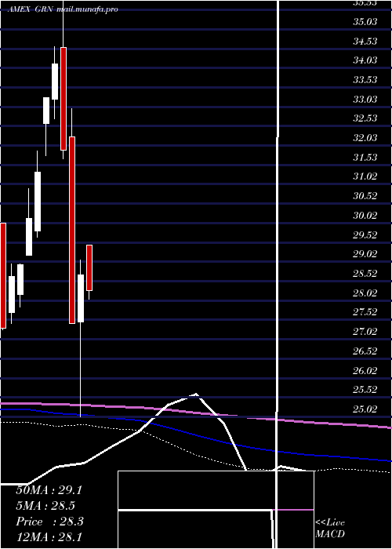Click the 26.02 price axis label
392x549 pixels.
365,370
